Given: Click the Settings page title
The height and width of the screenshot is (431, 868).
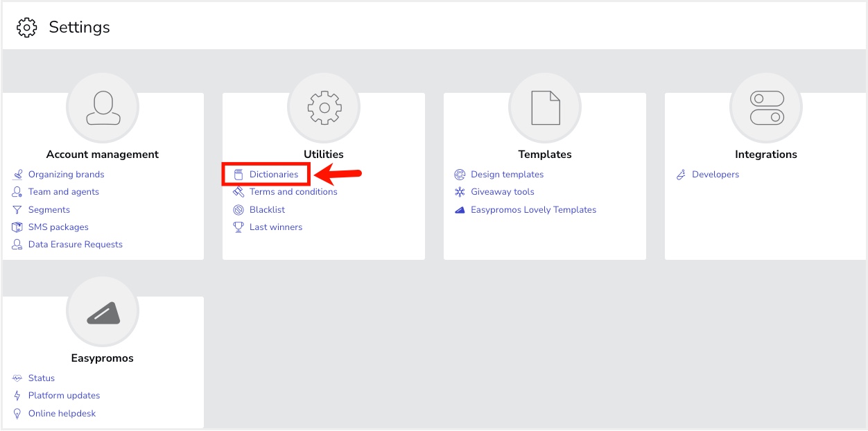Looking at the screenshot, I should tap(79, 27).
